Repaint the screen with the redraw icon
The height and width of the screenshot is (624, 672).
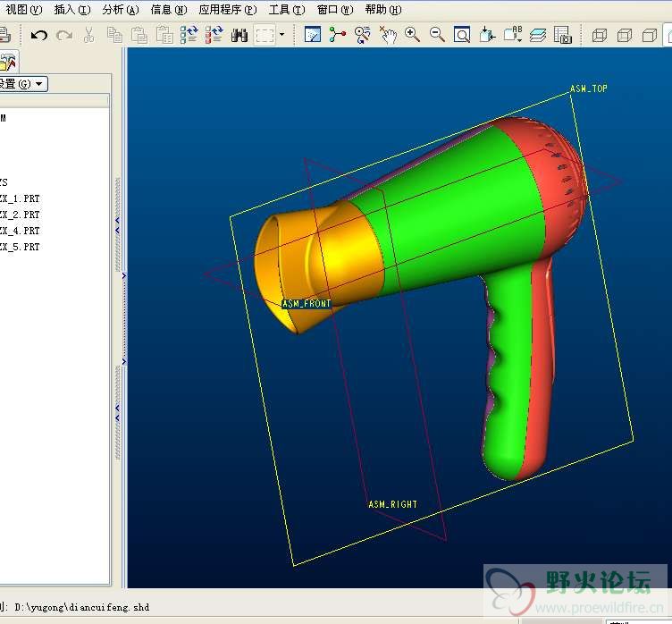click(x=313, y=34)
